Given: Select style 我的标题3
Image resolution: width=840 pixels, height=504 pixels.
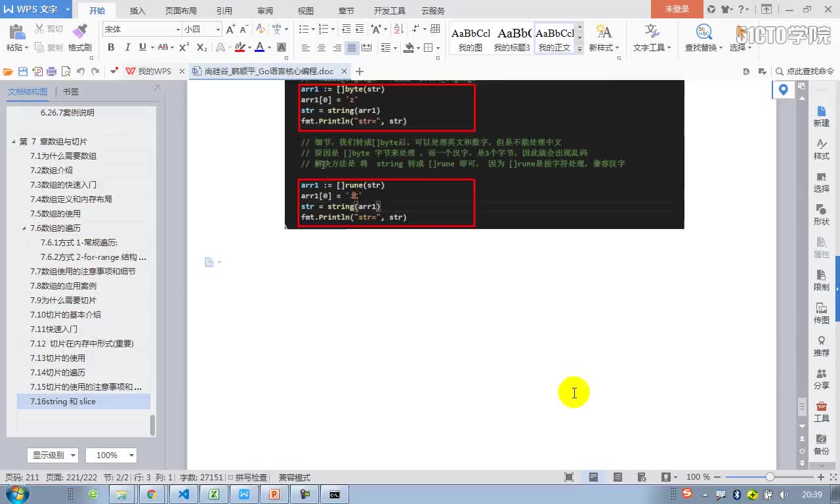Looking at the screenshot, I should click(x=512, y=39).
